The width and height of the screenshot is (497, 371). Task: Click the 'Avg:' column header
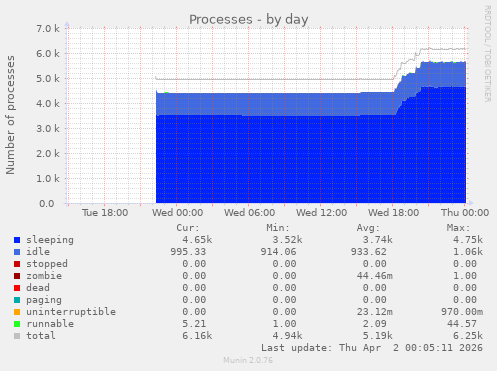point(368,228)
